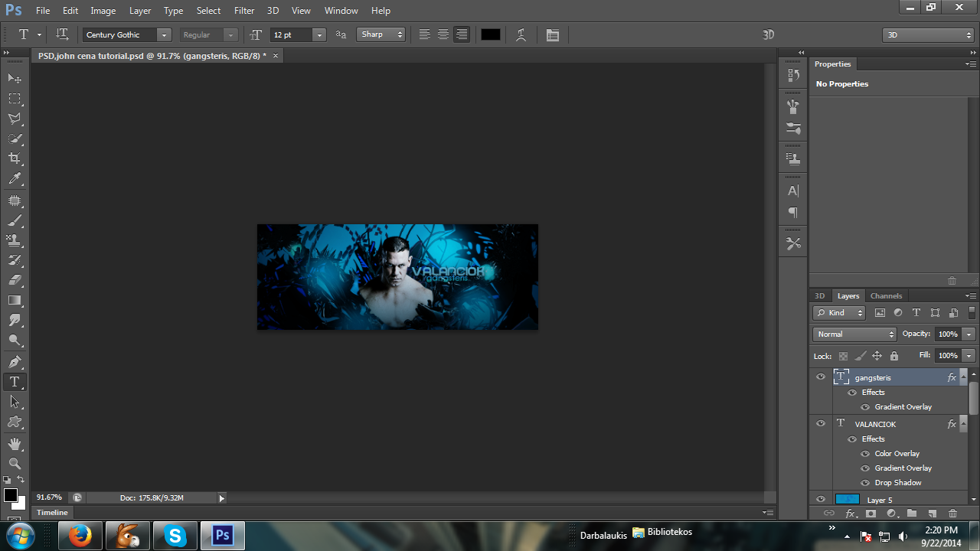Open the layer Opacity slider dropdown

(969, 334)
